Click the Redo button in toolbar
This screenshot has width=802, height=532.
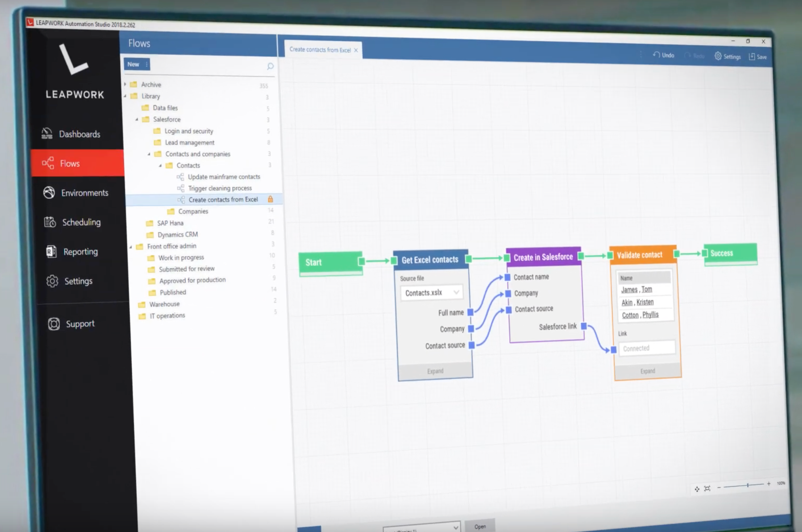click(x=694, y=56)
